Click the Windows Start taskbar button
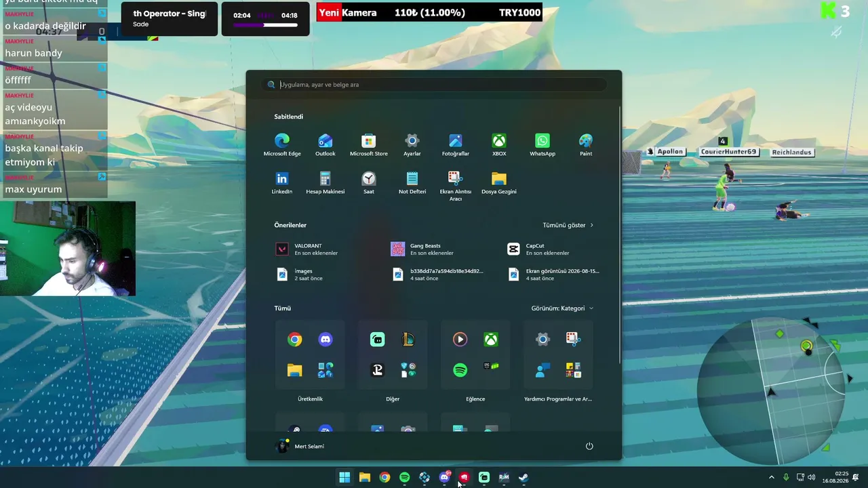The image size is (868, 488). point(344,477)
